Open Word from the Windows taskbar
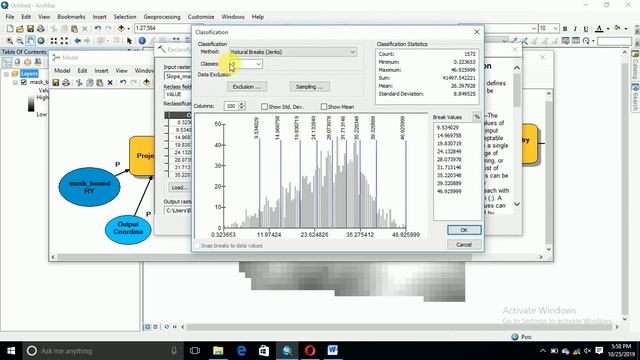The height and width of the screenshot is (360, 640). pyautogui.click(x=333, y=351)
